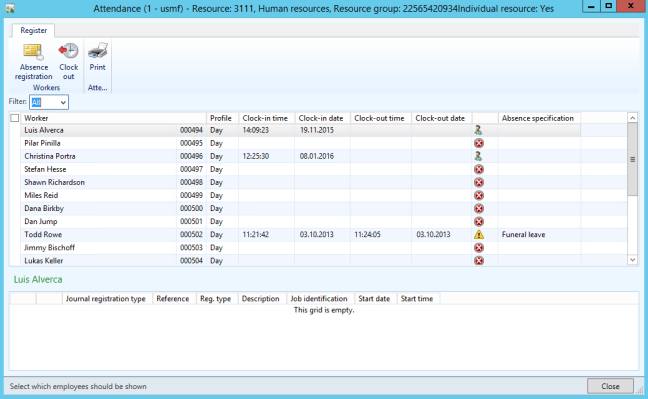This screenshot has height=399, width=648.
Task: Sort by the Worker column header
Action: pos(113,118)
